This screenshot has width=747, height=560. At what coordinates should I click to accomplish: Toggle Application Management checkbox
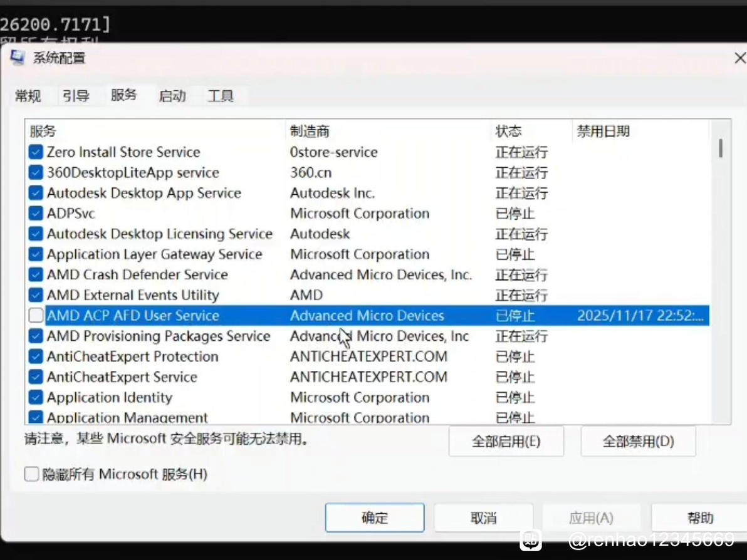pyautogui.click(x=36, y=417)
